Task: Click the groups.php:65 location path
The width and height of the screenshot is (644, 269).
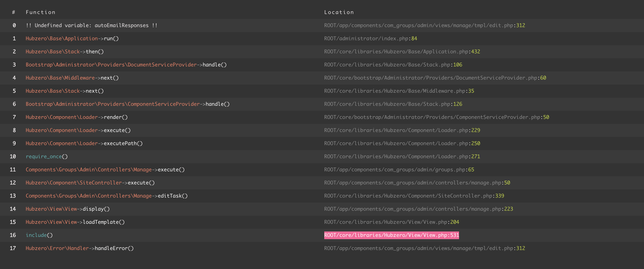Action: (x=399, y=170)
